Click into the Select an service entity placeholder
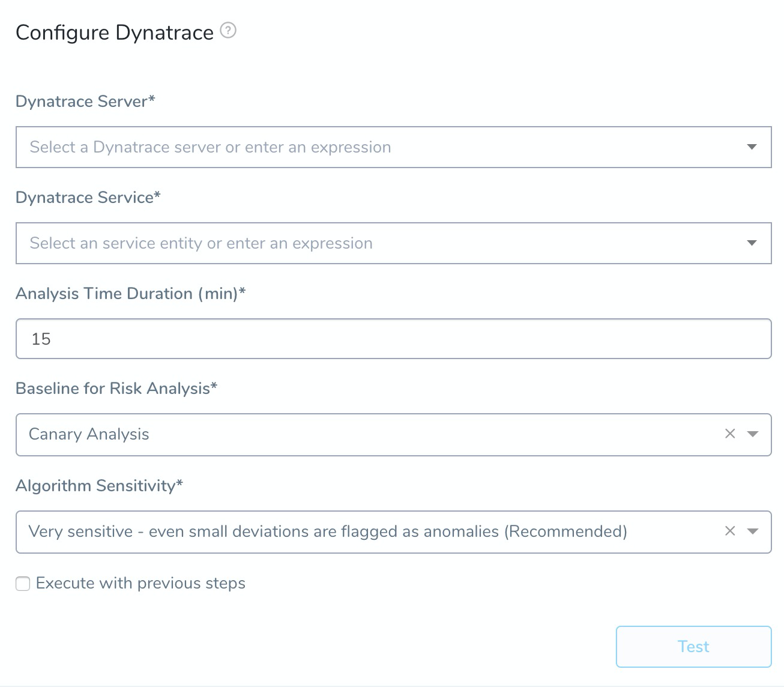Viewport: 784px width, 687px height. (201, 243)
